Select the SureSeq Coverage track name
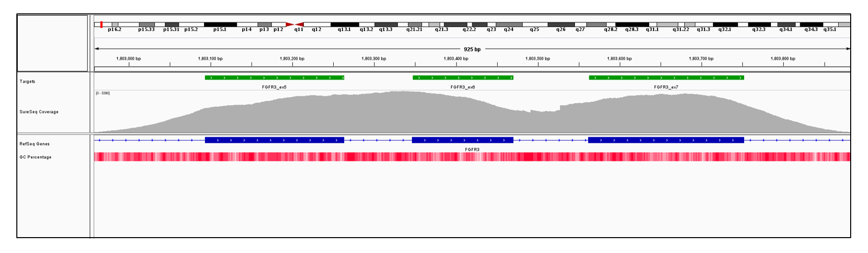Image resolution: width=868 pixels, height=253 pixels. tap(39, 112)
